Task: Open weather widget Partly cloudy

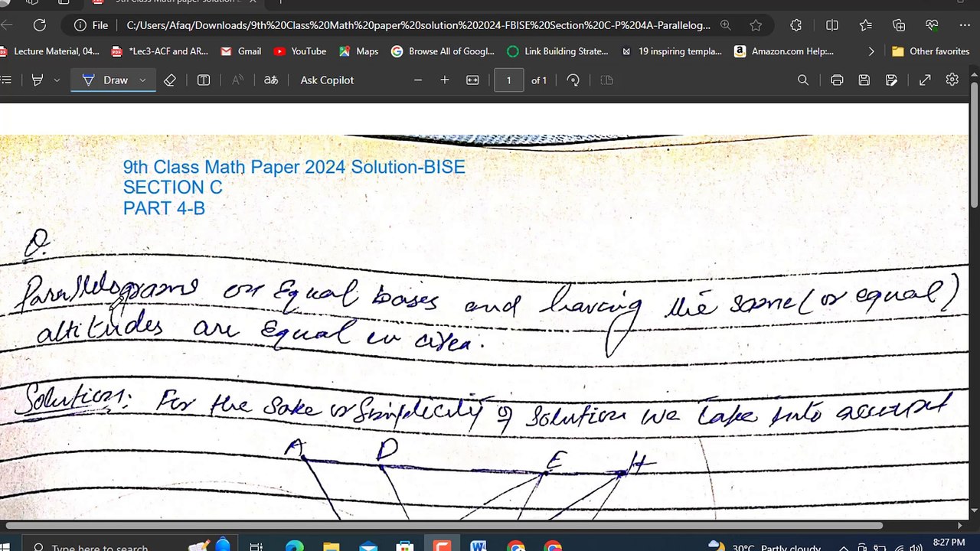Action: (764, 546)
